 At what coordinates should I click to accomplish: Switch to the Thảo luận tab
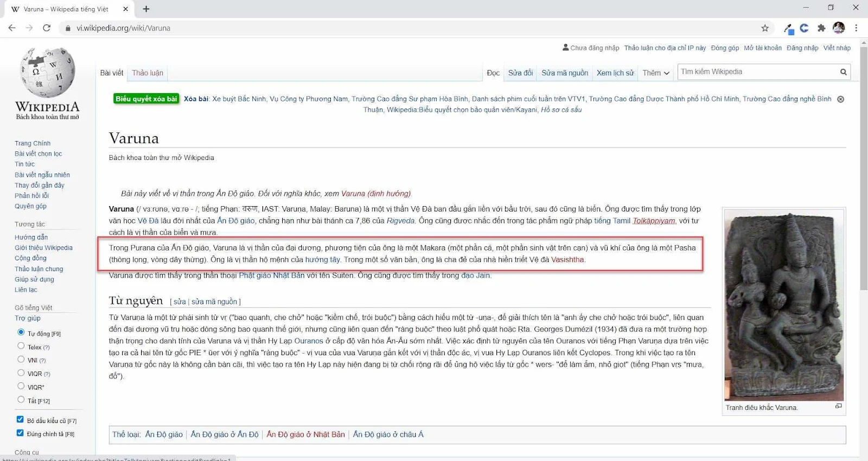coord(148,73)
